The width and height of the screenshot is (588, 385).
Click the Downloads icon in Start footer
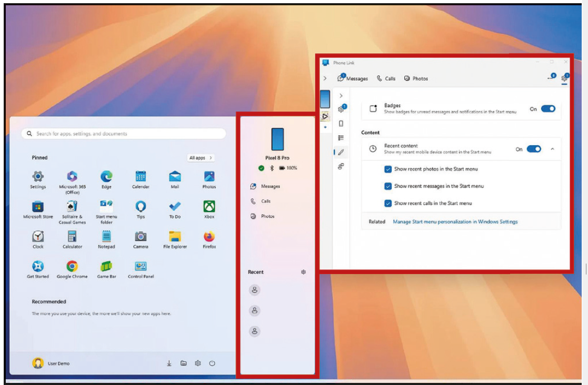pos(169,363)
